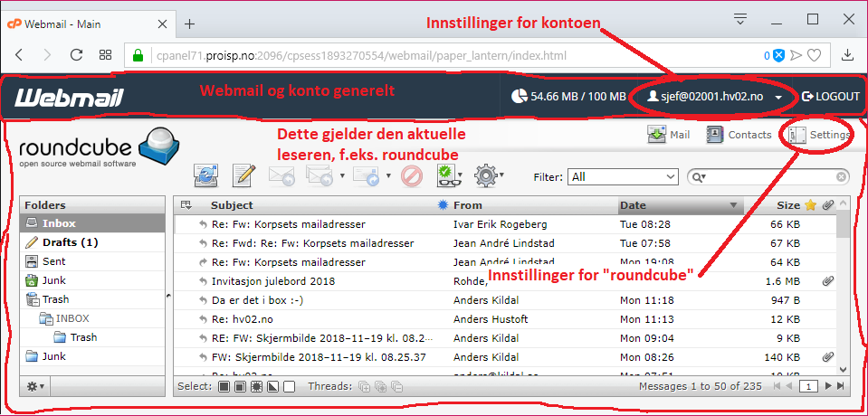The height and width of the screenshot is (416, 868).
Task: Click the paperclip attachment column header
Action: coord(827,205)
